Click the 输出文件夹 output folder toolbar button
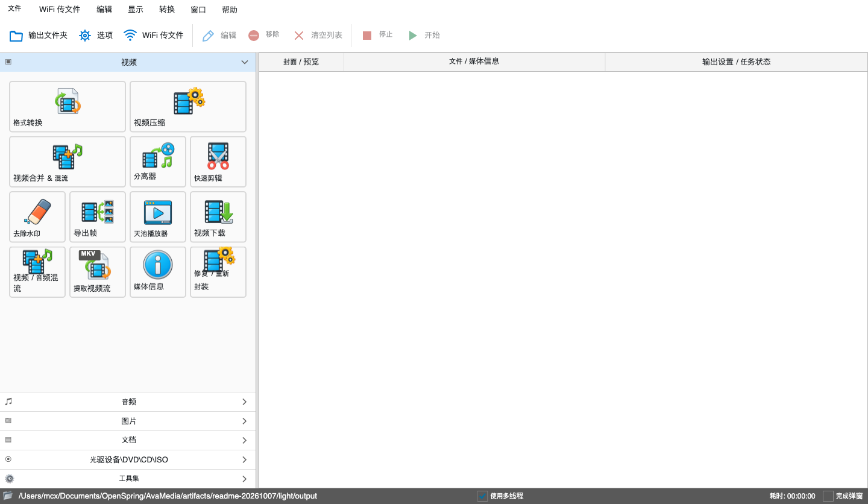 tap(39, 36)
